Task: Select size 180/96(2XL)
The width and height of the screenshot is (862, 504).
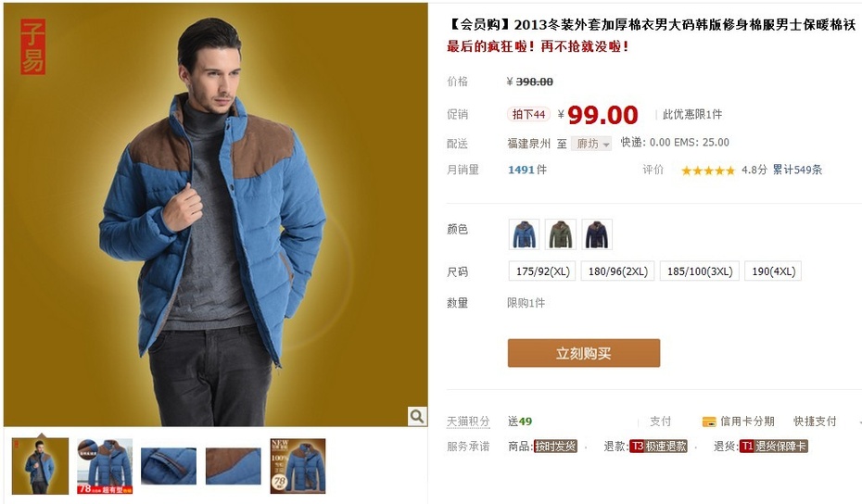Action: (x=618, y=271)
